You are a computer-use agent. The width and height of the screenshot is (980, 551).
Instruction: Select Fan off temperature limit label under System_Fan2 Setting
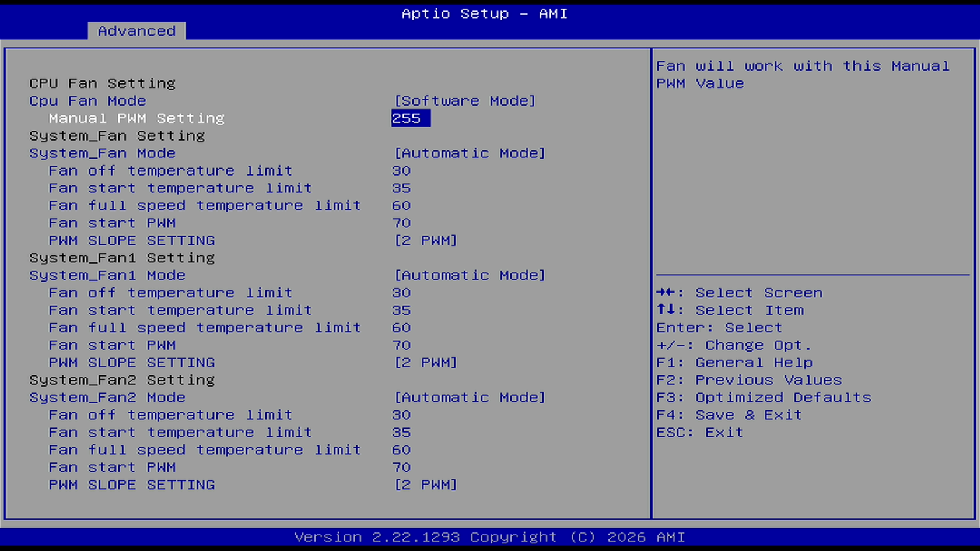click(170, 415)
